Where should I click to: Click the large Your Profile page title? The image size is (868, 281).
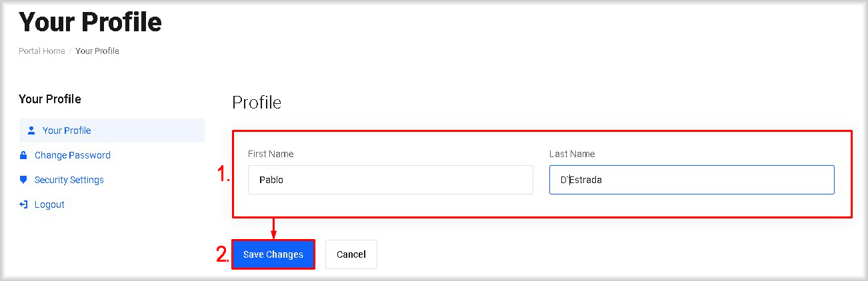tap(91, 23)
